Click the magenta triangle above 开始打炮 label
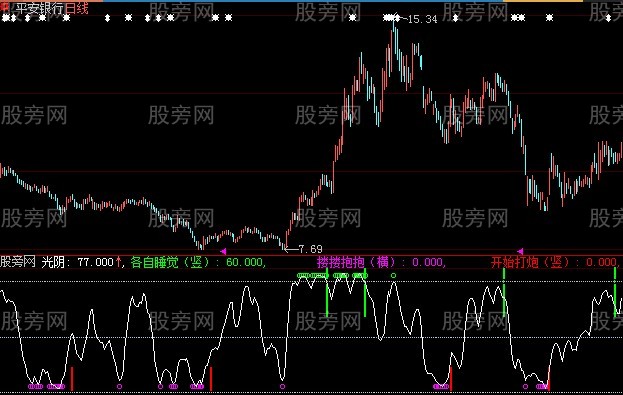The height and width of the screenshot is (395, 623). pos(520,251)
